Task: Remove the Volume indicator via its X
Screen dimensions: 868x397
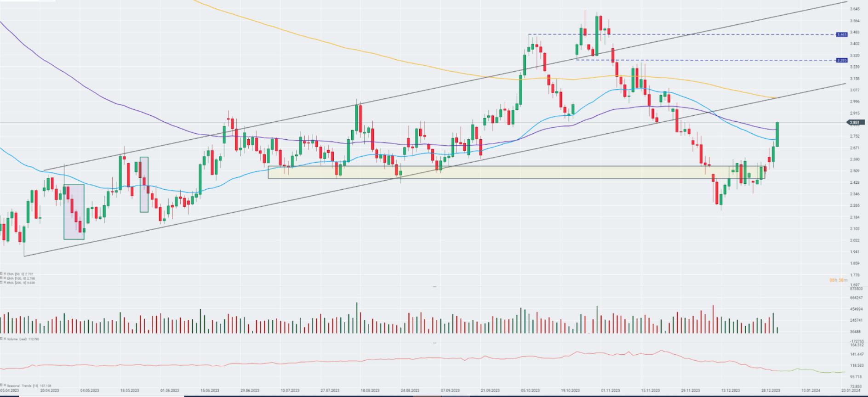Action: 5,339
